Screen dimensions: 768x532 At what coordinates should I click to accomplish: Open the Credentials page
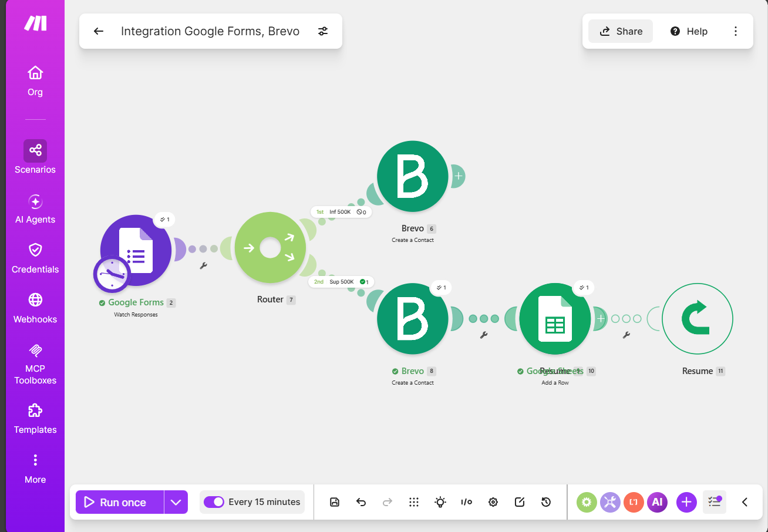[x=35, y=259]
